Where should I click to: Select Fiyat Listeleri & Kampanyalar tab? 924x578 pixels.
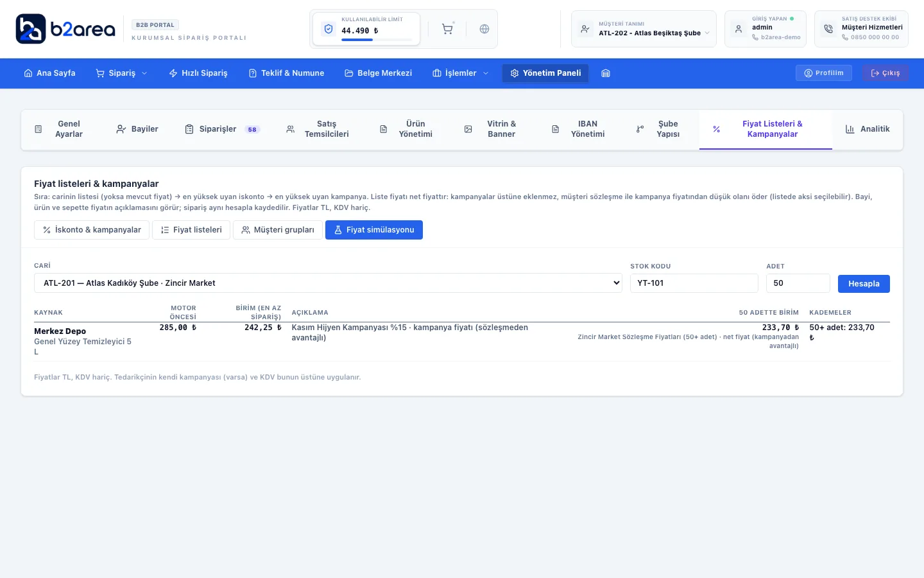pyautogui.click(x=766, y=129)
